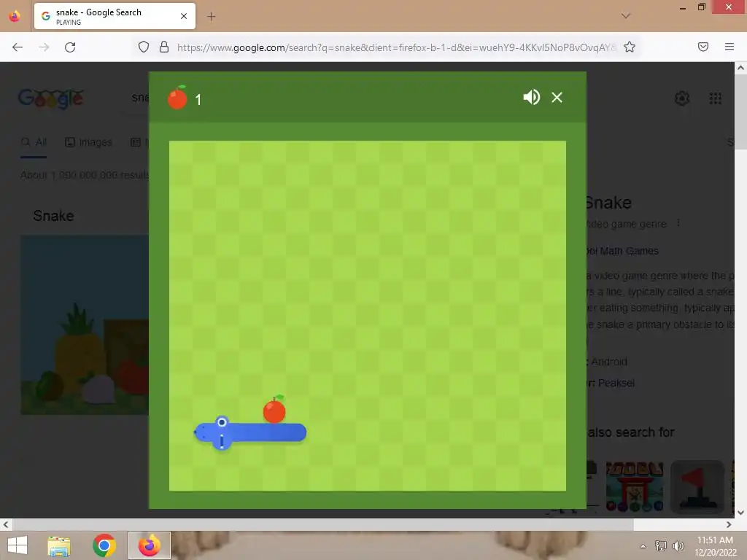
Task: Click the Snake heading on left
Action: click(x=53, y=216)
